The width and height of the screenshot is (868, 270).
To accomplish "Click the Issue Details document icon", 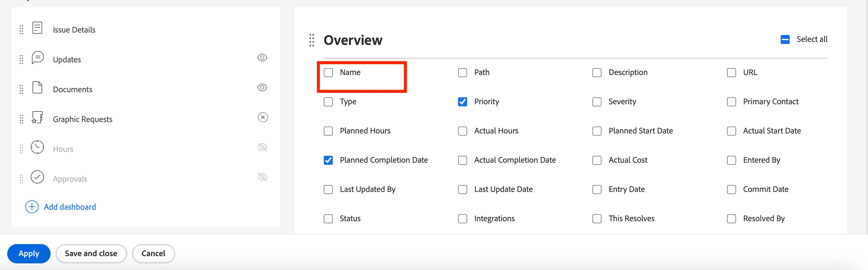I will click(x=37, y=28).
